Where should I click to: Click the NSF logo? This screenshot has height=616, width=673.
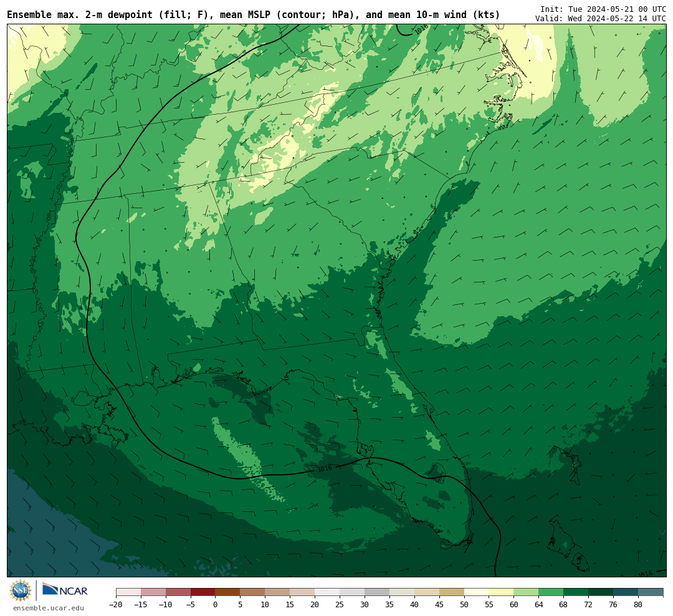[21, 590]
